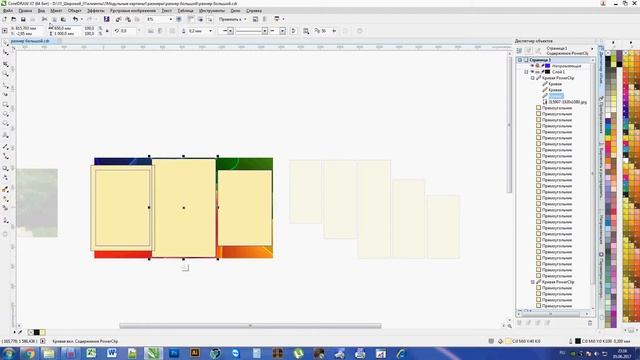
Task: Open the Объект menu
Action: coord(74,11)
